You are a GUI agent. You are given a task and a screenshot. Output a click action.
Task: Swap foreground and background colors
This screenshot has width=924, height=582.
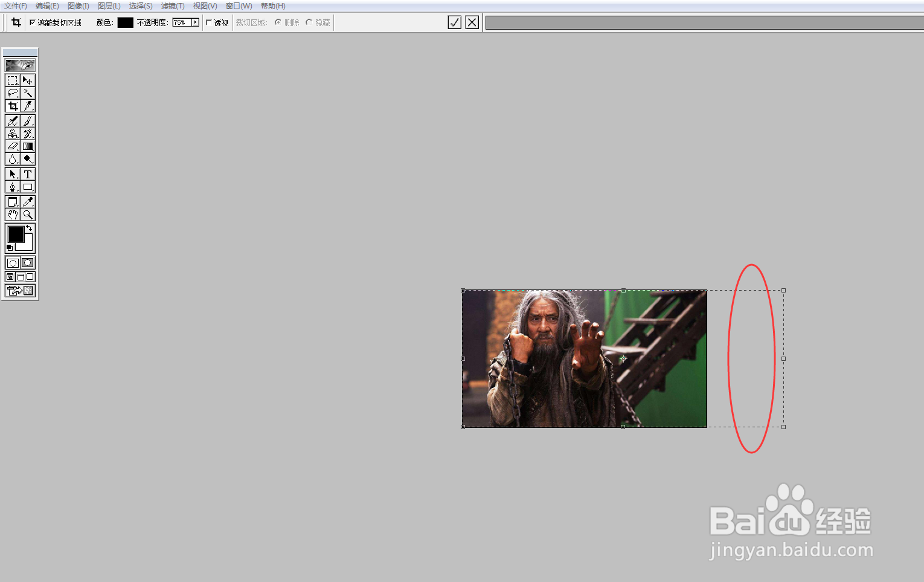[x=30, y=228]
